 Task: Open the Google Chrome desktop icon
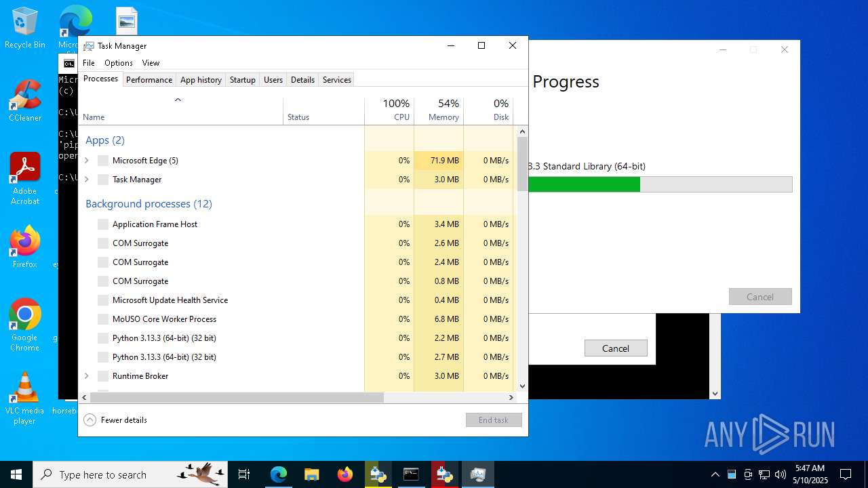(x=24, y=324)
